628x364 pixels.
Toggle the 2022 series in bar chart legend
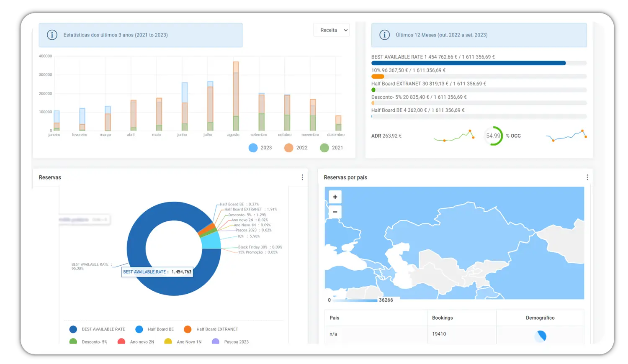pos(296,148)
